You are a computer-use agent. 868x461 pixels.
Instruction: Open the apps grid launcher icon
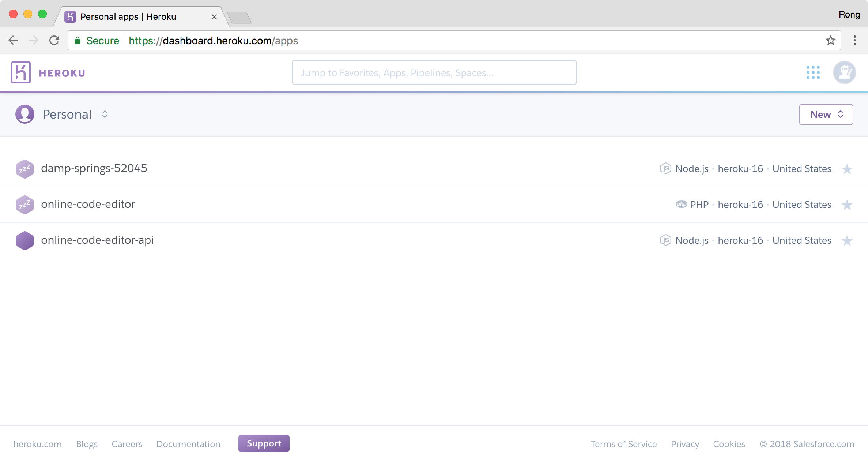pos(813,72)
